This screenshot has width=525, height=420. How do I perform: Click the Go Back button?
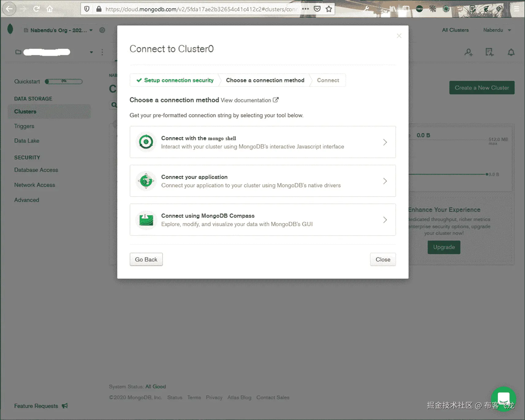pyautogui.click(x=146, y=259)
